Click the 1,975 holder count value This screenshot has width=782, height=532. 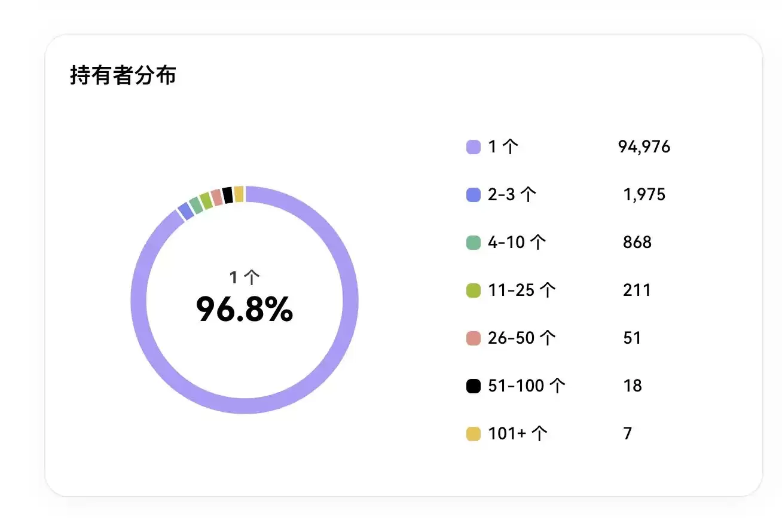click(644, 195)
